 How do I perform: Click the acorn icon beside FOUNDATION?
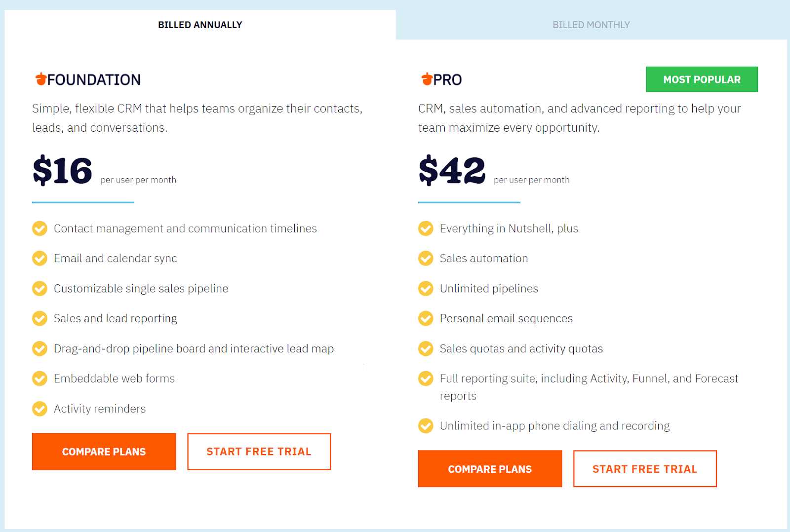(40, 79)
